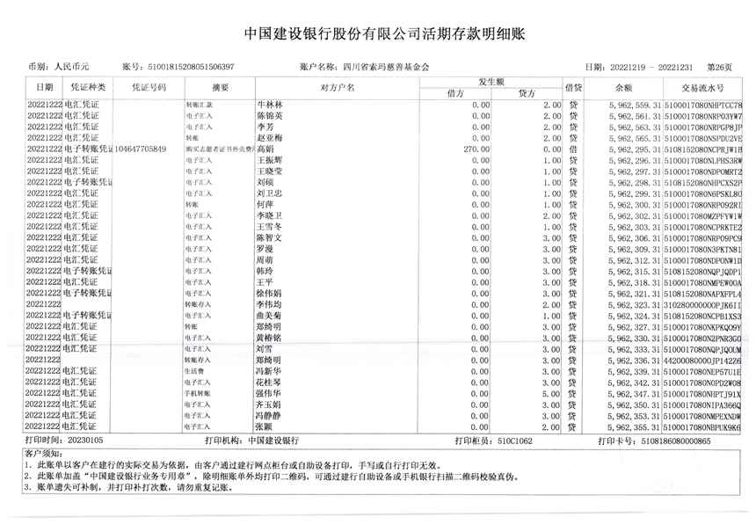Click the debit amount 270.00
Screen dimensions: 756x532
point(476,149)
